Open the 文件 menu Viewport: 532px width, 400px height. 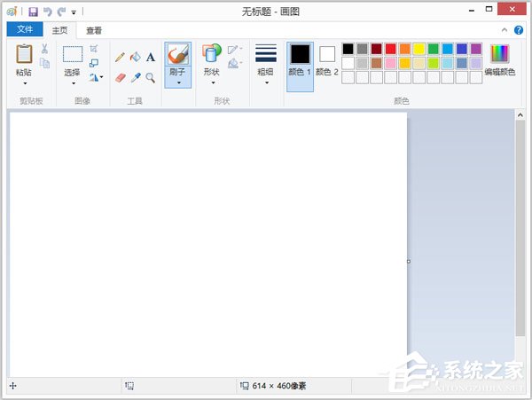click(24, 30)
